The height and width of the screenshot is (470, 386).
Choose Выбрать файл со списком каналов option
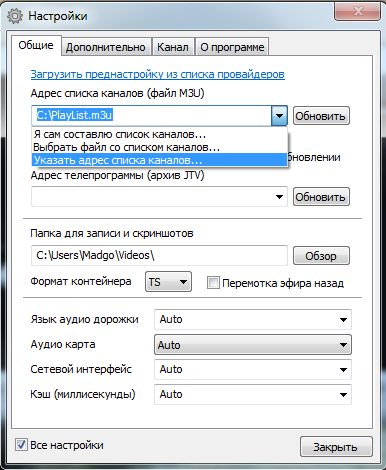(x=159, y=147)
